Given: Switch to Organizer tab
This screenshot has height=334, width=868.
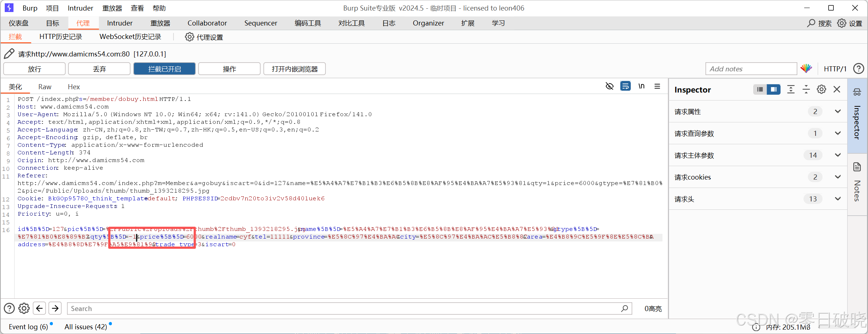Looking at the screenshot, I should tap(428, 23).
